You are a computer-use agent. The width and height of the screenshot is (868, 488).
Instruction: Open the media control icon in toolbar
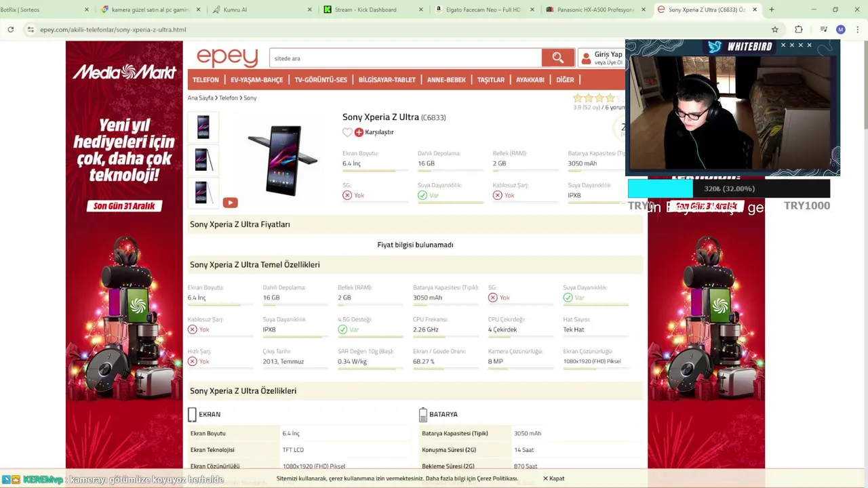[823, 29]
